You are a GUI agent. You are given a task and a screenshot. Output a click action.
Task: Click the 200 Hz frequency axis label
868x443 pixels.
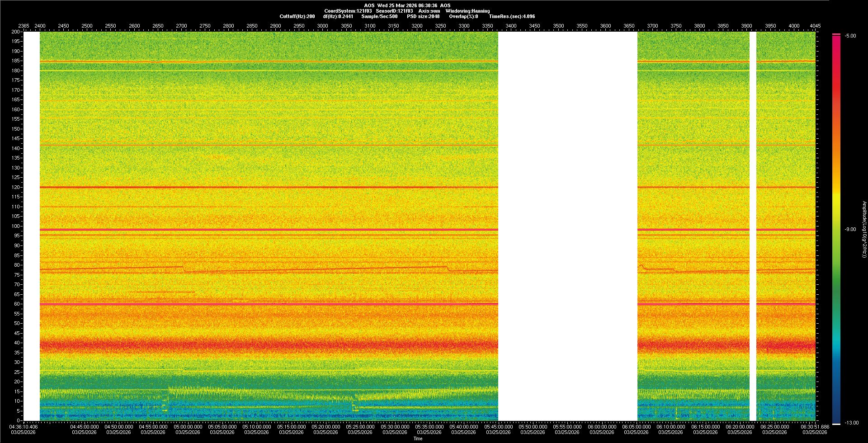15,32
